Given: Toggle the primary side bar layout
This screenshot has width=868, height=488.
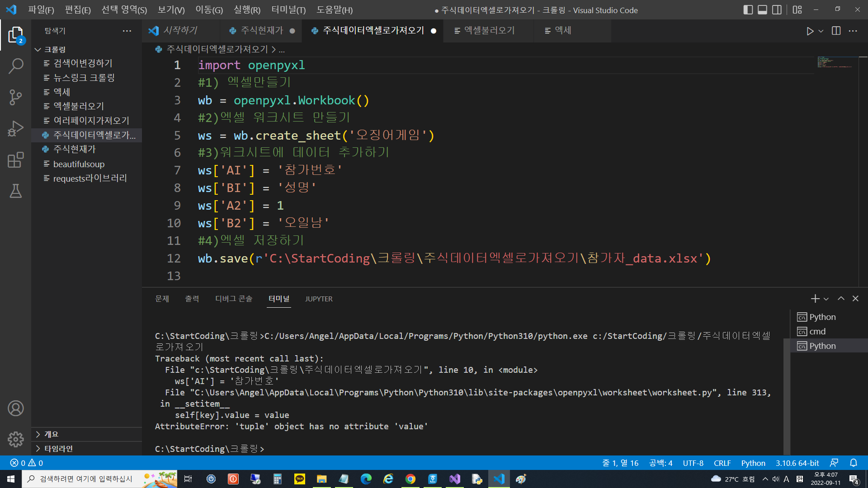Looking at the screenshot, I should [x=748, y=10].
